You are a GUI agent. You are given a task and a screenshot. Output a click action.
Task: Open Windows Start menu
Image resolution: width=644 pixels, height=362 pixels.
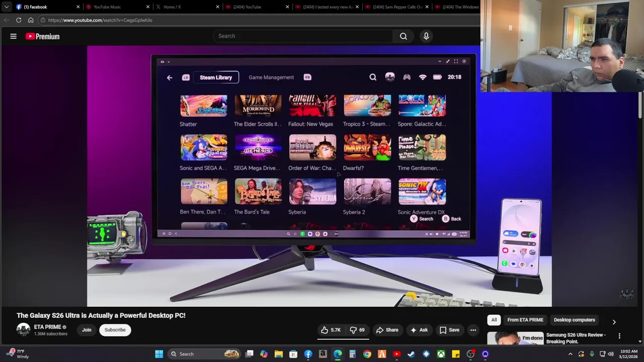coord(159,354)
